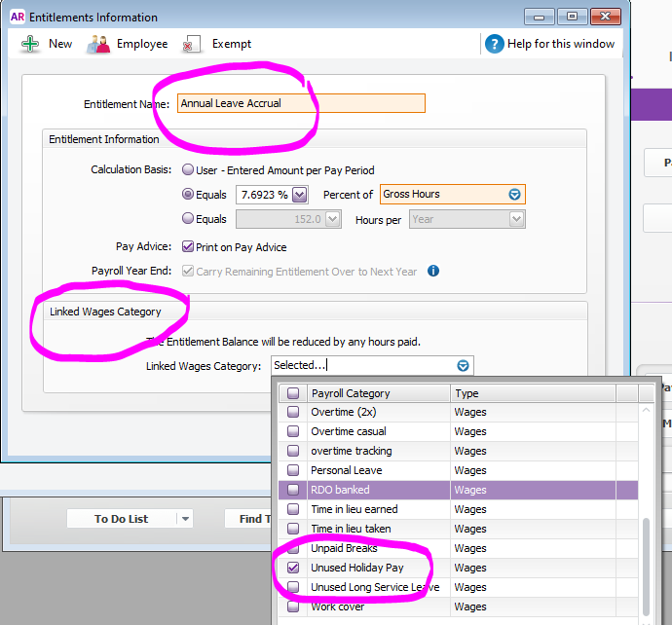Select User-Entered Amount per Pay Period radio
This screenshot has height=625, width=672.
tap(188, 170)
